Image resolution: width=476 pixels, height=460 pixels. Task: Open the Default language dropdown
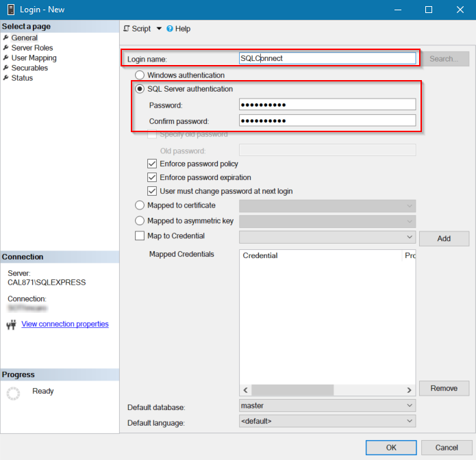[x=327, y=421]
